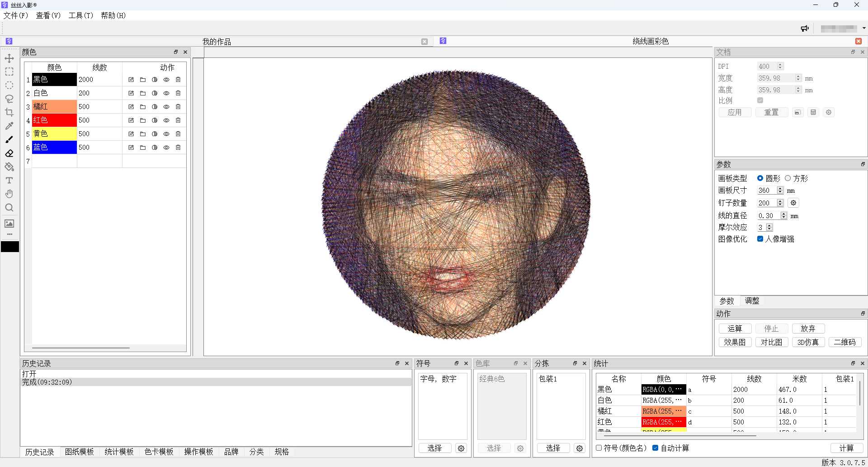Toggle visibility of 蓝色 color
This screenshot has width=868, height=467.
pyautogui.click(x=166, y=148)
